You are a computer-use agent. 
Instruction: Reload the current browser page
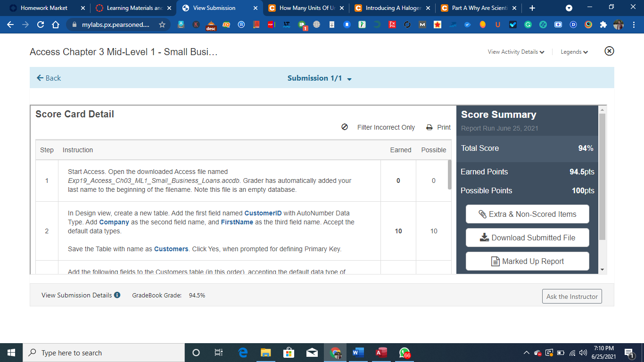pos(41,25)
